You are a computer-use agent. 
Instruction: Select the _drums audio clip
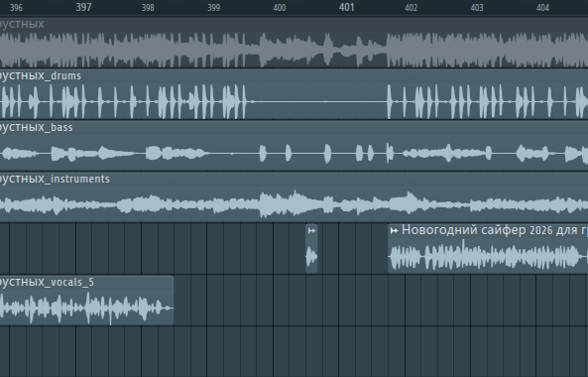(294, 94)
